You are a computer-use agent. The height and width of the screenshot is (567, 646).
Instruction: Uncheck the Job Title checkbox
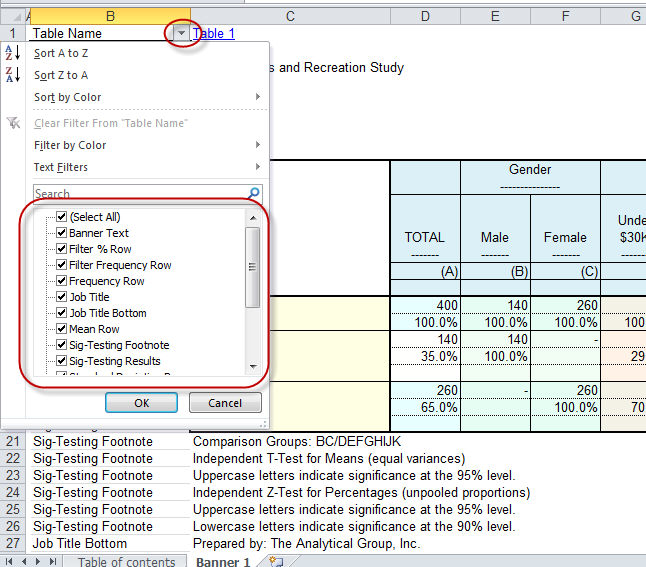61,297
